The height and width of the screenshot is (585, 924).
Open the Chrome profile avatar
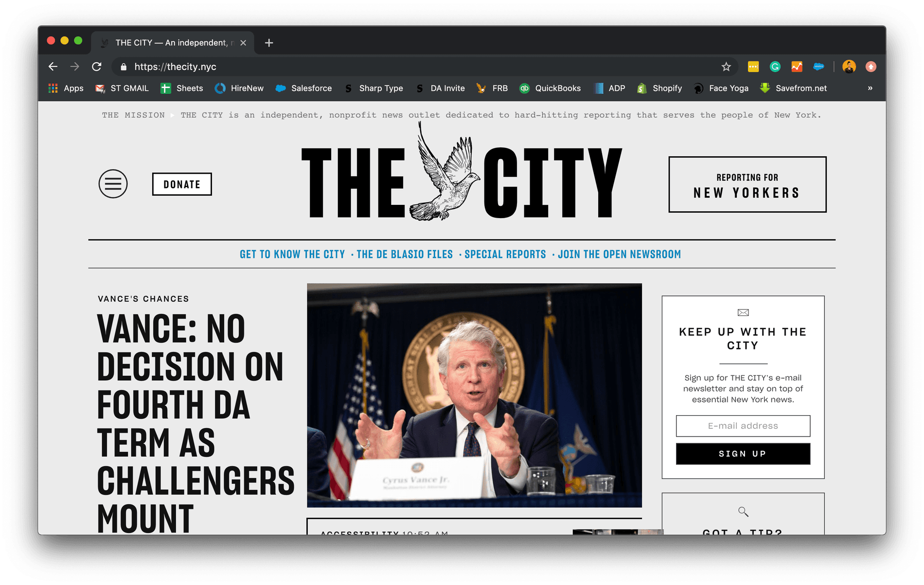pos(849,67)
